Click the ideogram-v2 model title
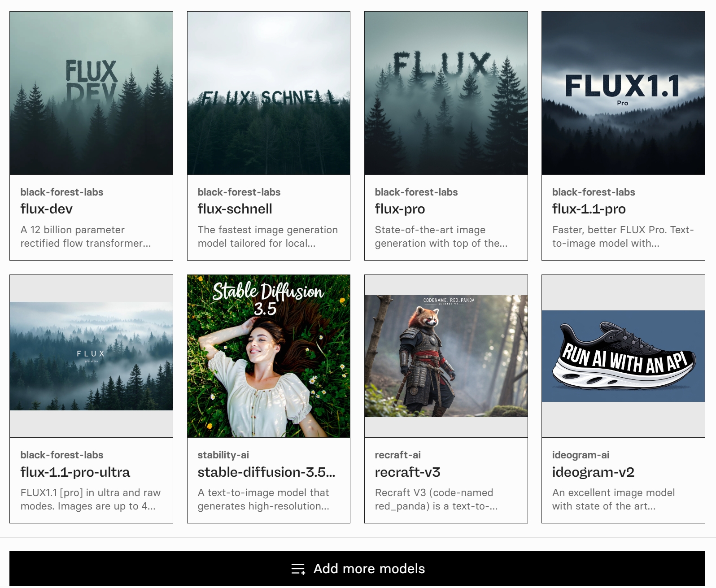The width and height of the screenshot is (716, 588). pos(593,472)
